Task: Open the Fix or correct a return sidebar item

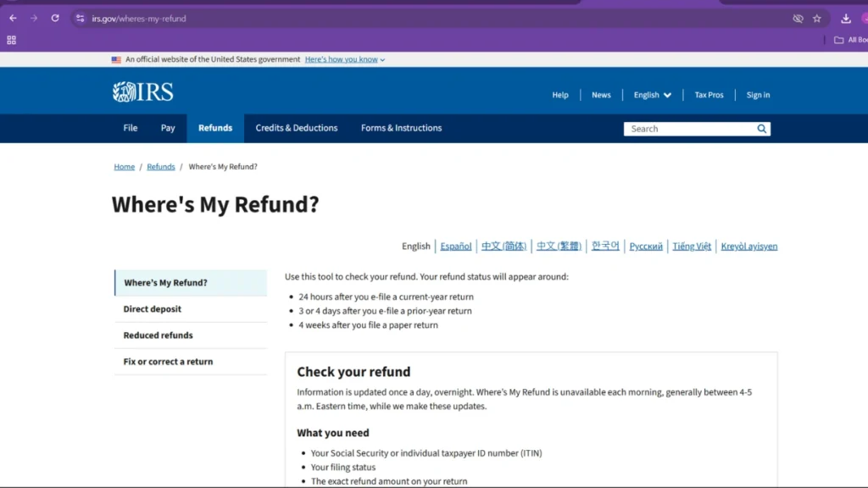Action: (x=168, y=362)
